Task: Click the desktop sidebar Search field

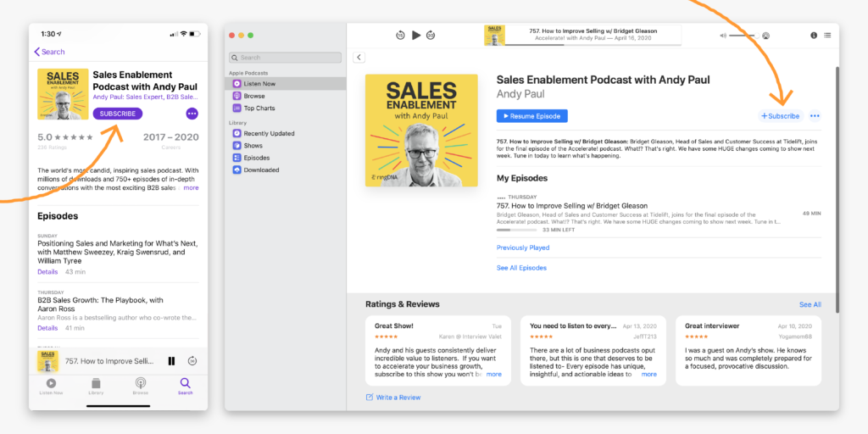Action: coord(285,58)
